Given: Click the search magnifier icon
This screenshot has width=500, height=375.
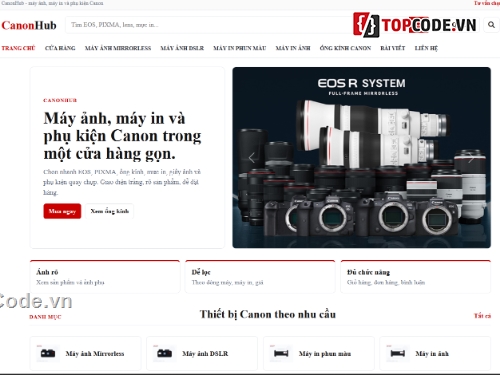Looking at the screenshot, I should coord(491,25).
